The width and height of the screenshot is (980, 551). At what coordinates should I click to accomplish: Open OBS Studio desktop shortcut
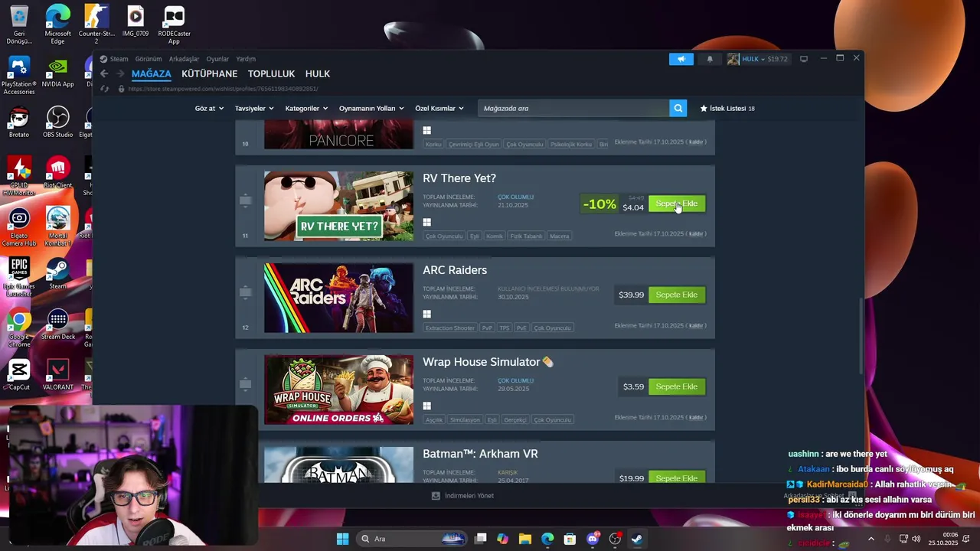(x=57, y=122)
